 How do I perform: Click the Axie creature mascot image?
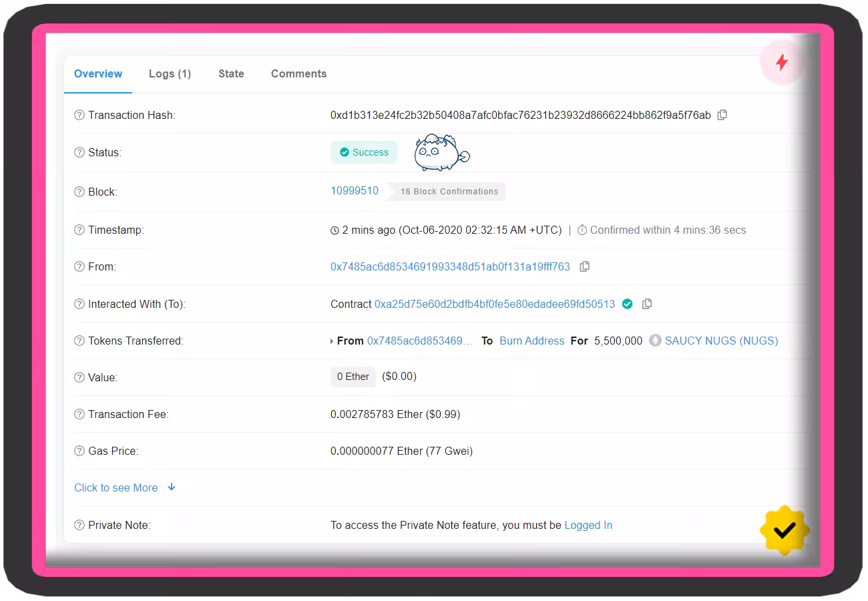[441, 152]
